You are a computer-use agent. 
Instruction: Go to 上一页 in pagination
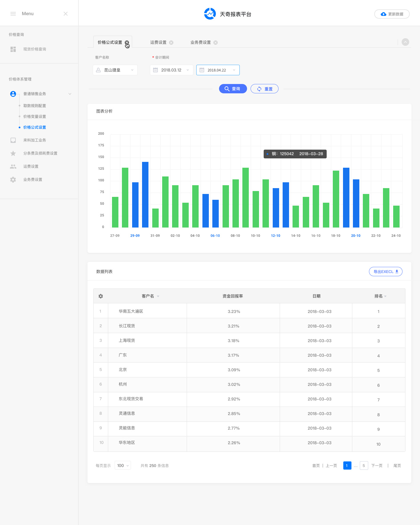(x=331, y=466)
